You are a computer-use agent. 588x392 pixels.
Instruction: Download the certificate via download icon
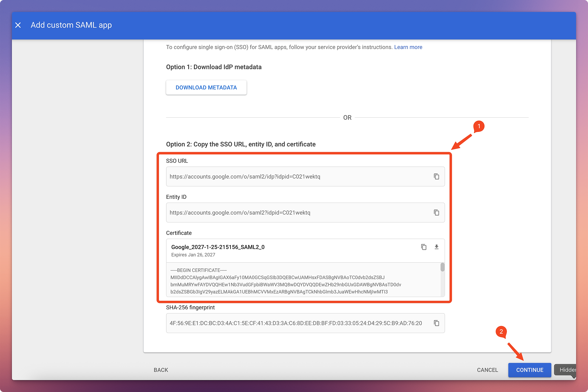click(436, 247)
